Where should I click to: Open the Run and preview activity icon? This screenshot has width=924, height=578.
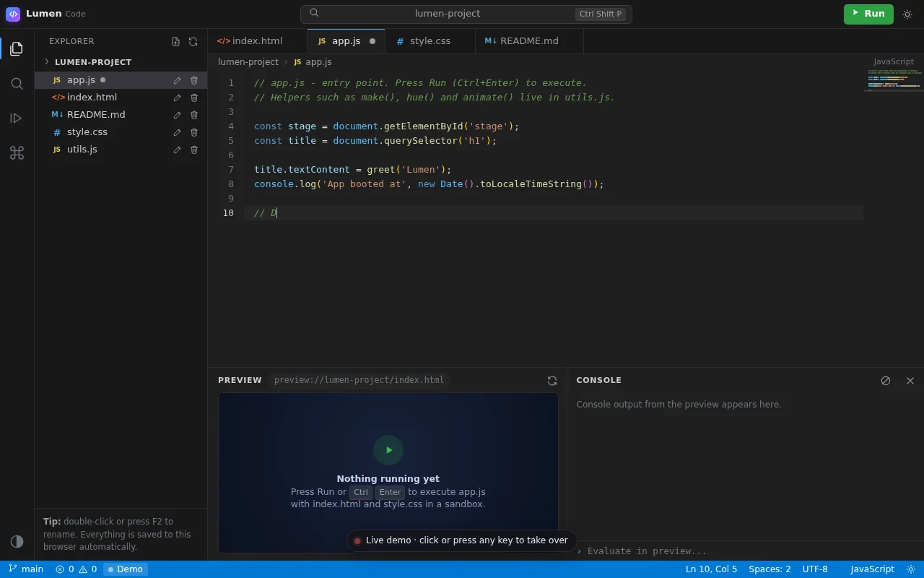point(17,118)
